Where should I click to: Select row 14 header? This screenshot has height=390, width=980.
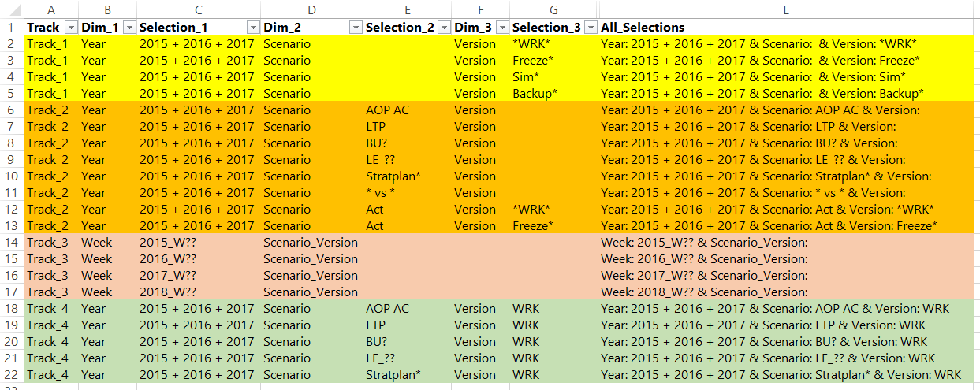[x=12, y=242]
